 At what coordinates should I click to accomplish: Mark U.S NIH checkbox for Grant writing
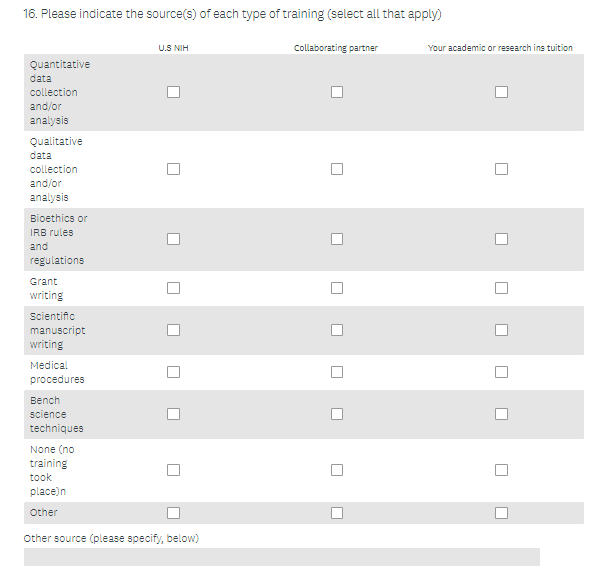pyautogui.click(x=173, y=288)
